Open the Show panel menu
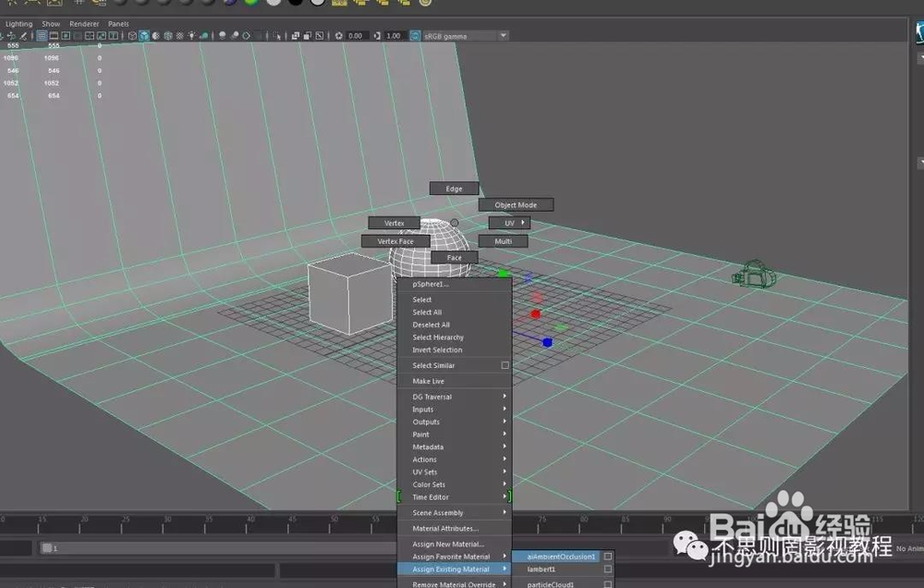Image resolution: width=924 pixels, height=588 pixels. tap(51, 24)
